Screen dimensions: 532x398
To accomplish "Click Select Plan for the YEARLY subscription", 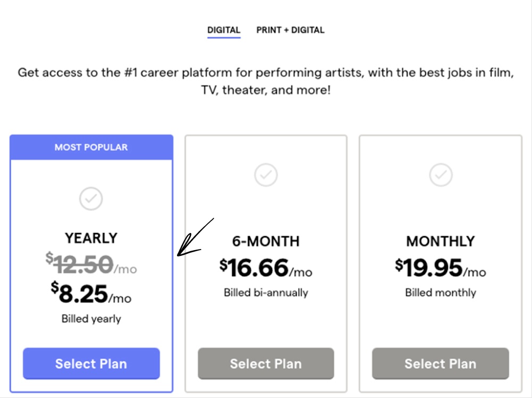I will 91,363.
